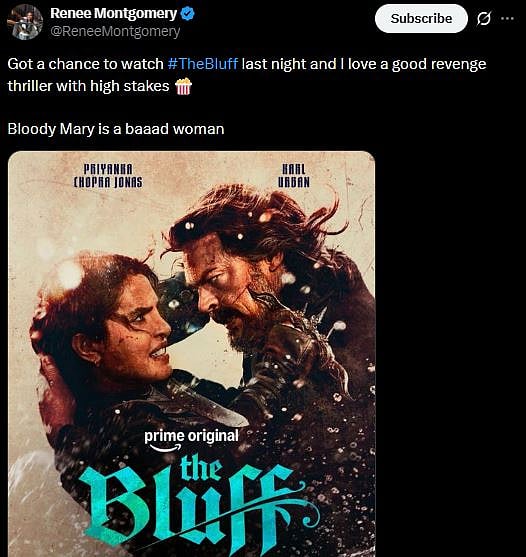
Task: Click the blue verified badge
Action: point(188,13)
